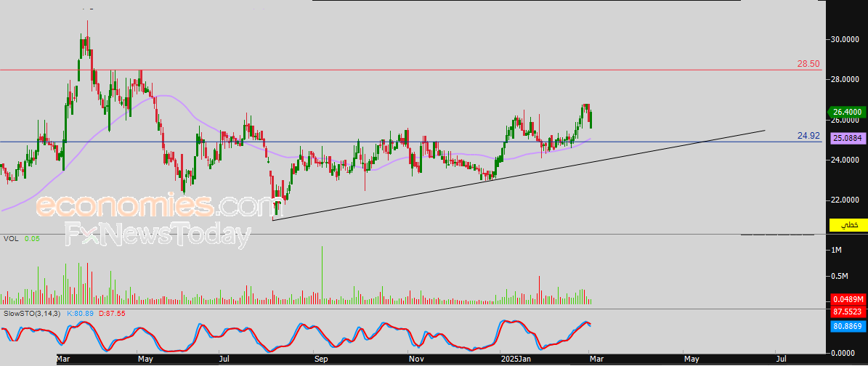
Task: Click the 0.5M volume axis label
Action: click(x=839, y=276)
